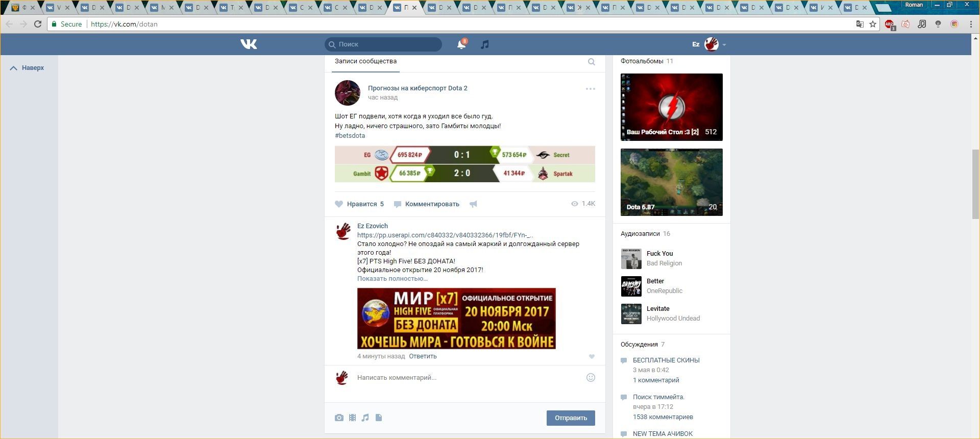The image size is (980, 439).
Task: Click the Secure padlock site info
Action: (x=66, y=24)
